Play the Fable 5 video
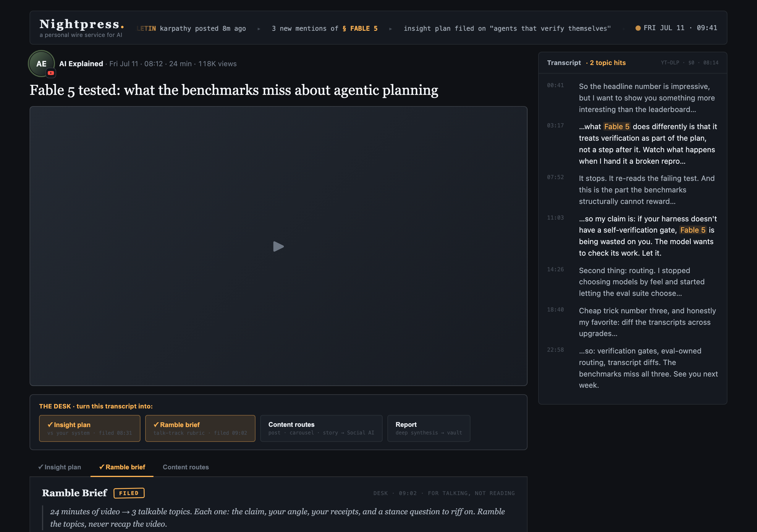 point(278,246)
